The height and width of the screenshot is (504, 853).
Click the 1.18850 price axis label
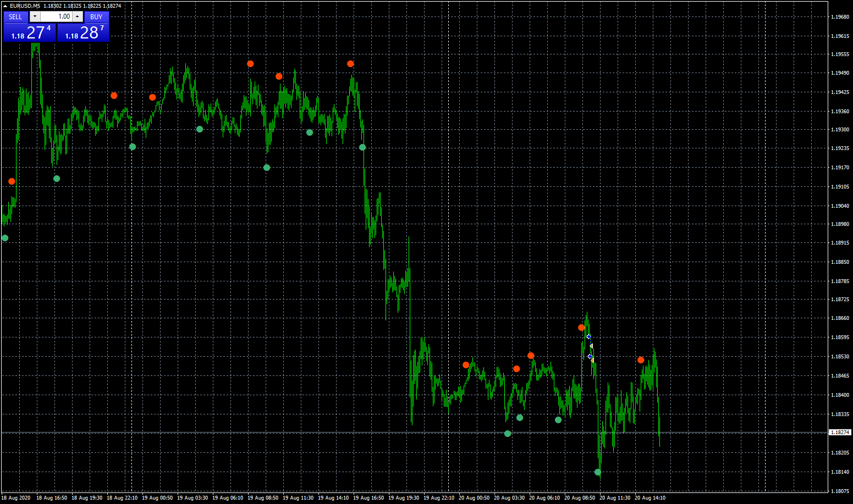[x=840, y=262]
